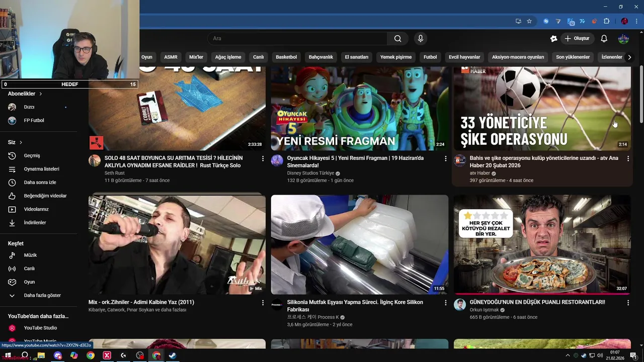Click the install app icon in address bar
This screenshot has width=644, height=362.
tap(518, 21)
